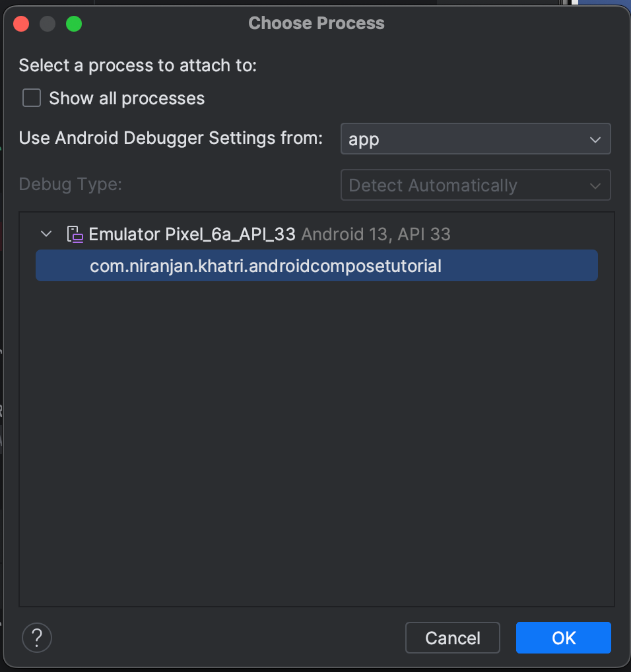
Task: Open the Use Android Debugger Settings dropdown
Action: point(475,139)
